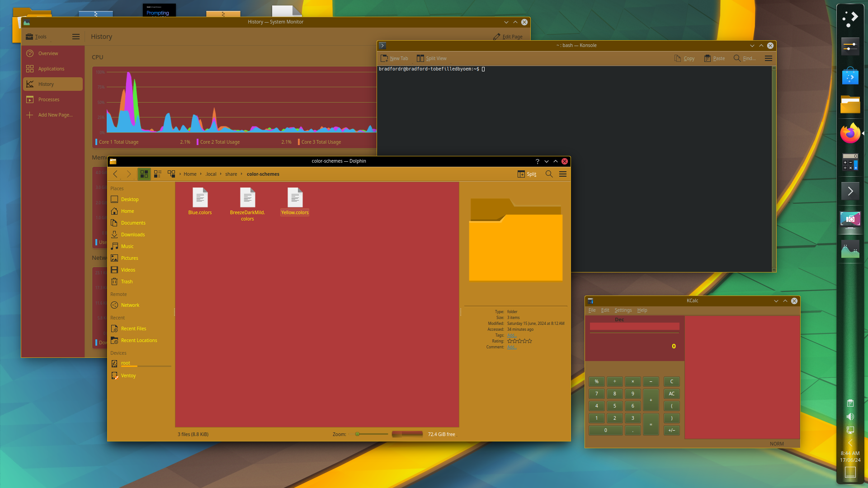Image resolution: width=868 pixels, height=488 pixels.
Task: Show hidden system tray icons
Action: click(850, 443)
